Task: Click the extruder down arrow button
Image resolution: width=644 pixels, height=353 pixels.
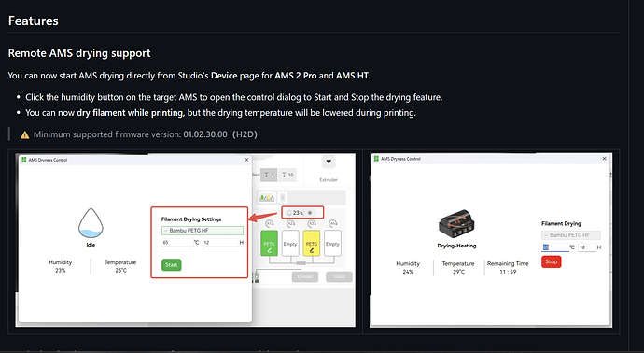Action: [329, 162]
